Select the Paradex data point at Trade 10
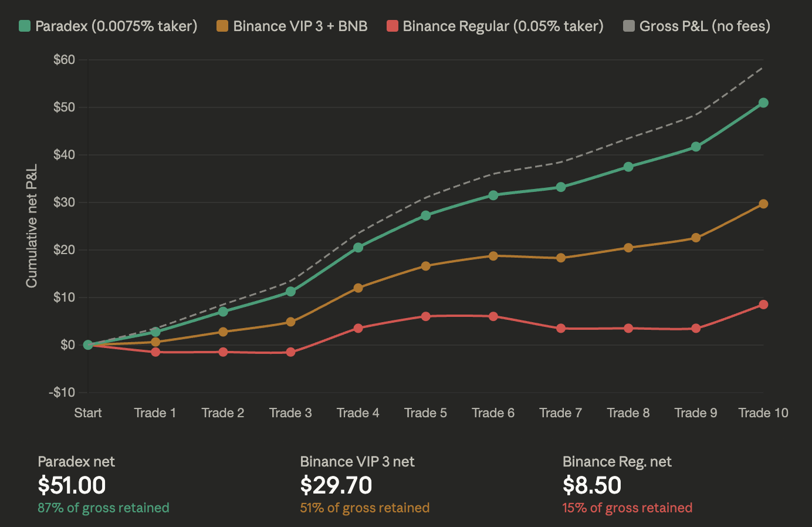The height and width of the screenshot is (527, 812). point(763,103)
